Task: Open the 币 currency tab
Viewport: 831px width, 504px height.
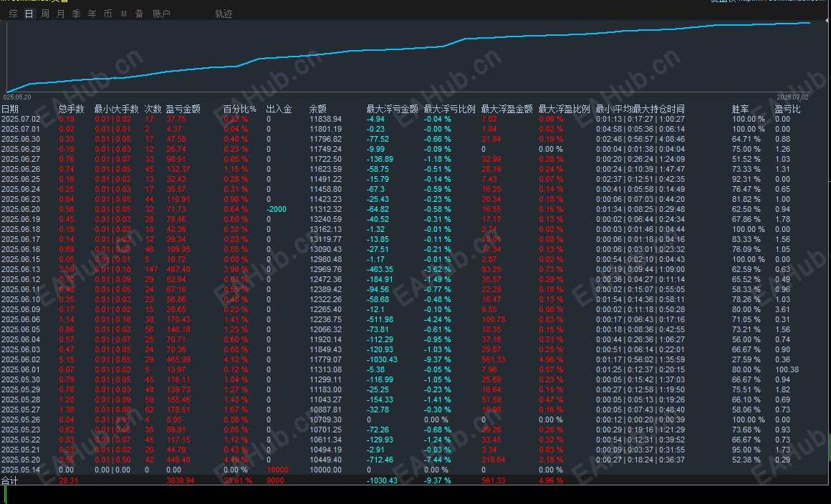Action: (107, 14)
